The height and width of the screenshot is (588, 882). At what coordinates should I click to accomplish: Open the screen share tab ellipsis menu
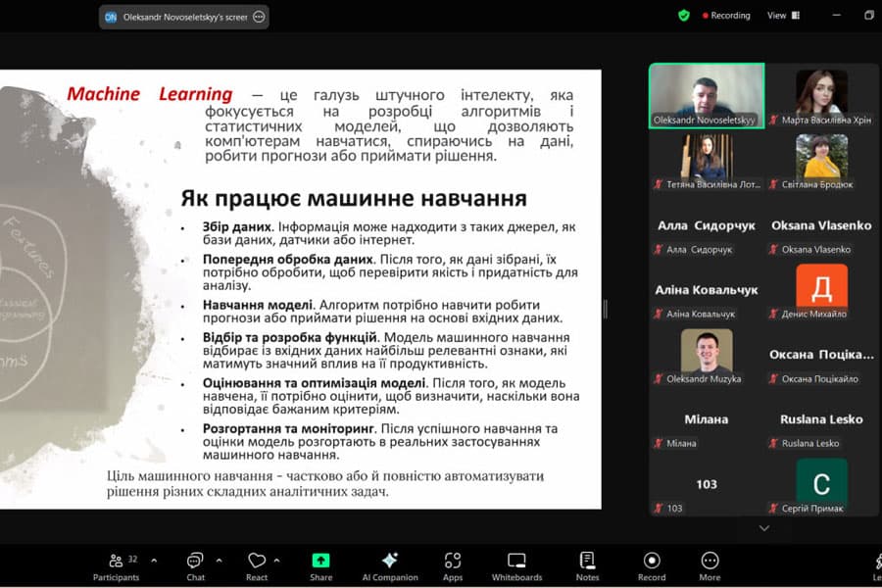point(257,17)
